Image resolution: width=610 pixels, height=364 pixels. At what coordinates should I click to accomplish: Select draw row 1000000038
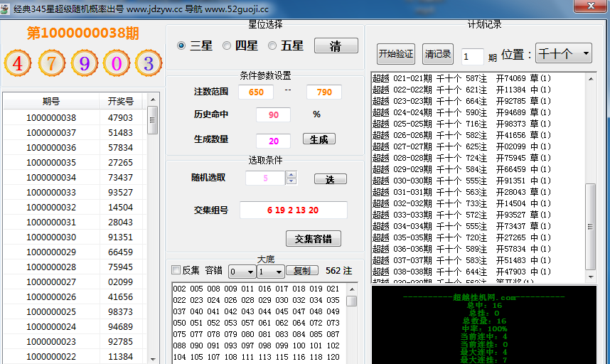[74, 117]
